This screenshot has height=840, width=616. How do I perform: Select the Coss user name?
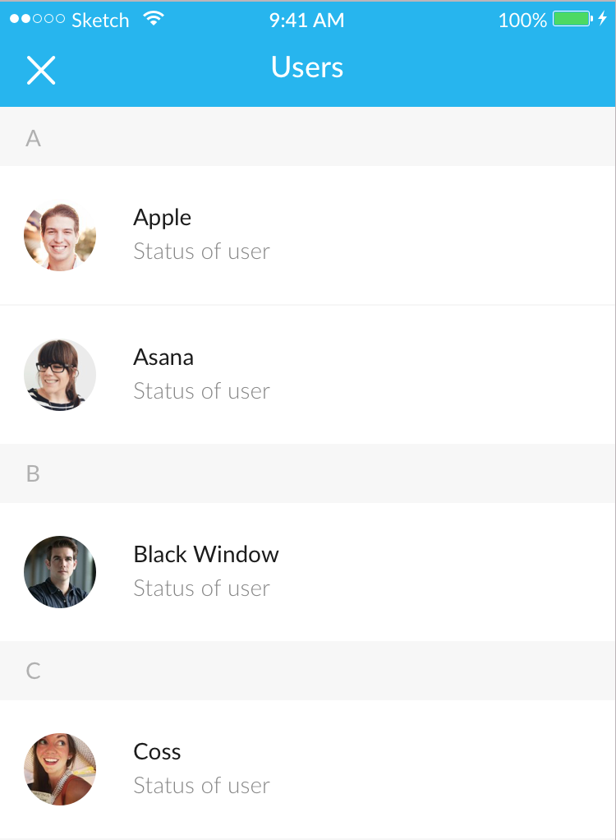158,751
